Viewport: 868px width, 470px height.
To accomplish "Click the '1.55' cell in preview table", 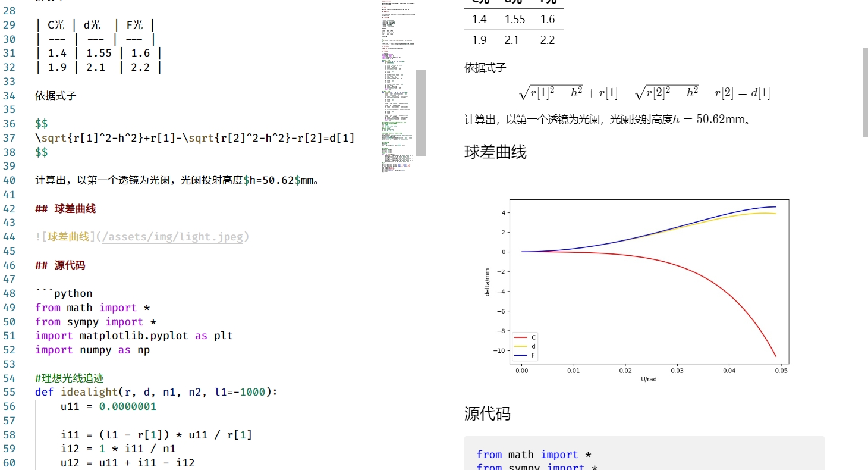I will 515,20.
